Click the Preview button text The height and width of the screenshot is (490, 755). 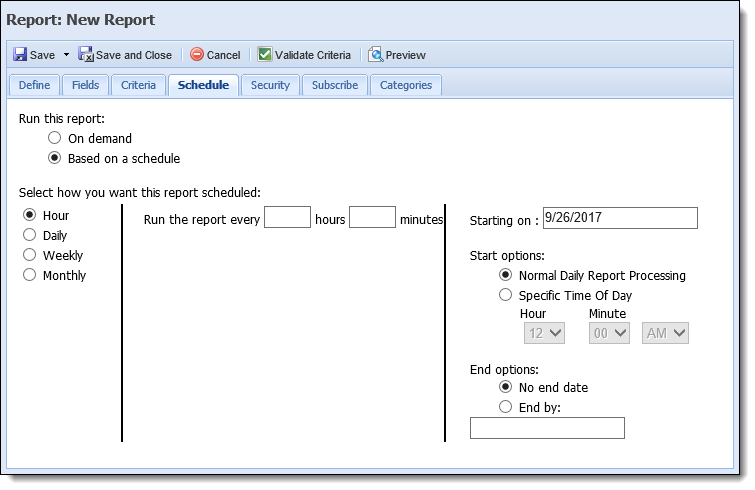[405, 55]
